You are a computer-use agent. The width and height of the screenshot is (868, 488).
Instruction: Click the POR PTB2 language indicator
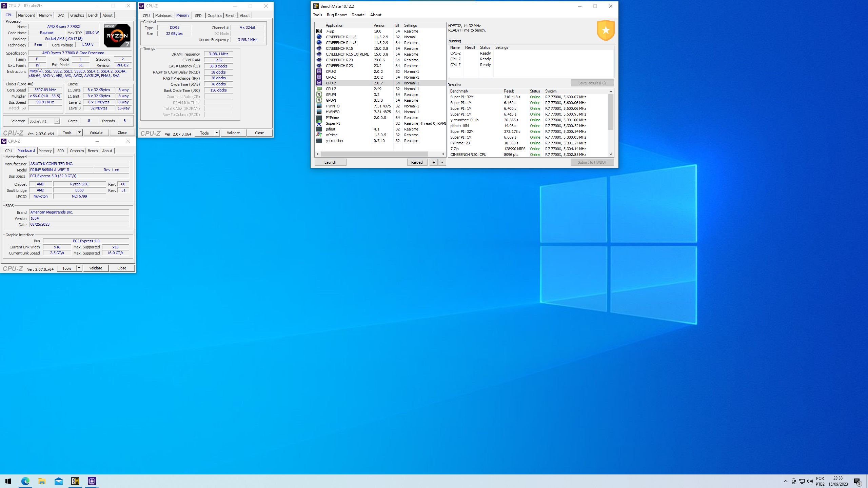(820, 481)
